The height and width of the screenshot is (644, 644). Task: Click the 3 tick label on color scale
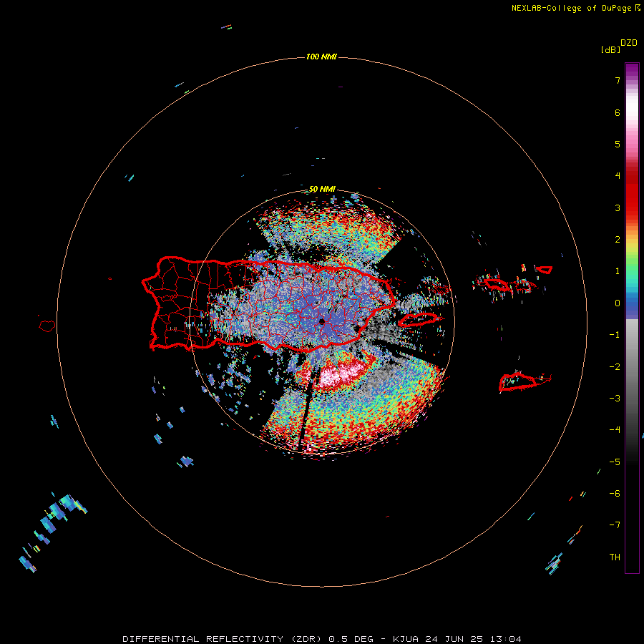tap(618, 208)
